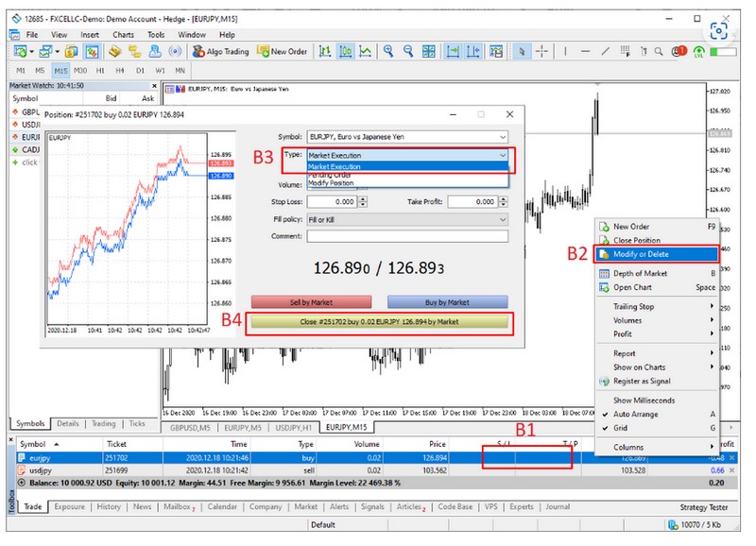Click in the Comment input field
Viewport: 756px width, 546px height.
[407, 236]
